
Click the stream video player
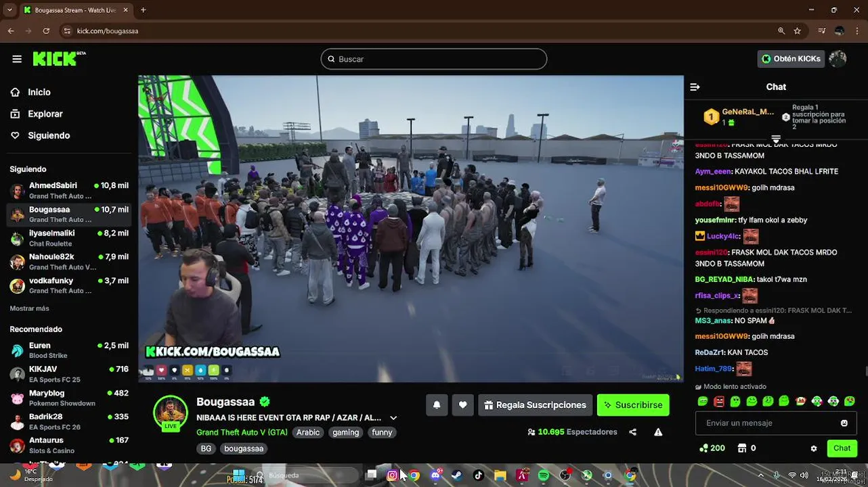click(411, 229)
